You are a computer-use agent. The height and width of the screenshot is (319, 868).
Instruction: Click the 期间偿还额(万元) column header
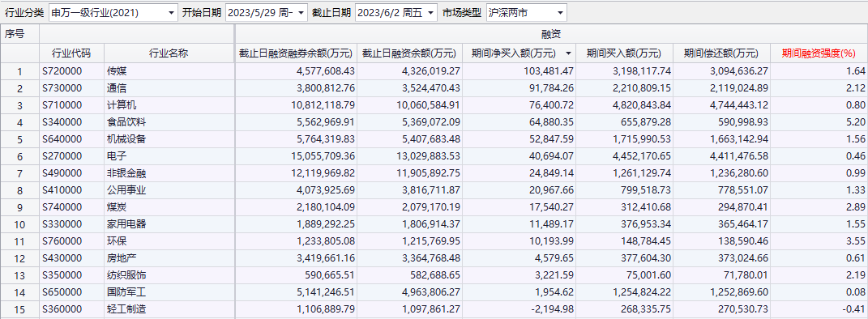pos(721,53)
